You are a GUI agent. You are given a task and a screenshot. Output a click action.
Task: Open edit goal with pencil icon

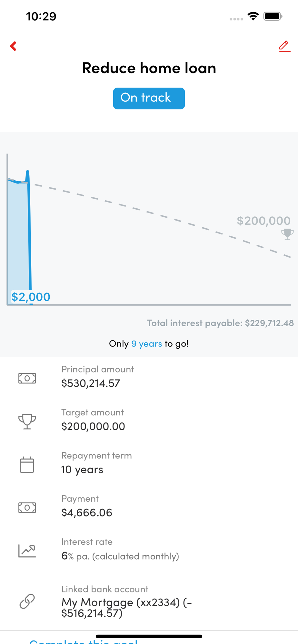coord(284,46)
